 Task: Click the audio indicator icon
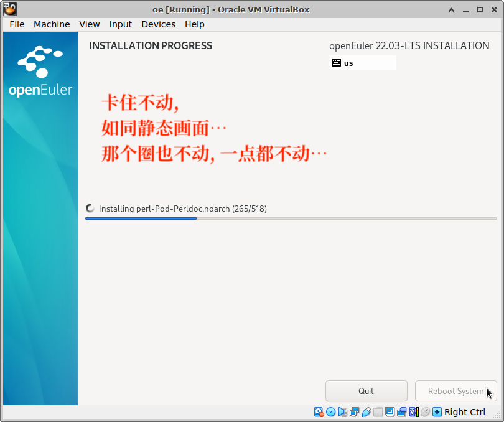pos(343,412)
